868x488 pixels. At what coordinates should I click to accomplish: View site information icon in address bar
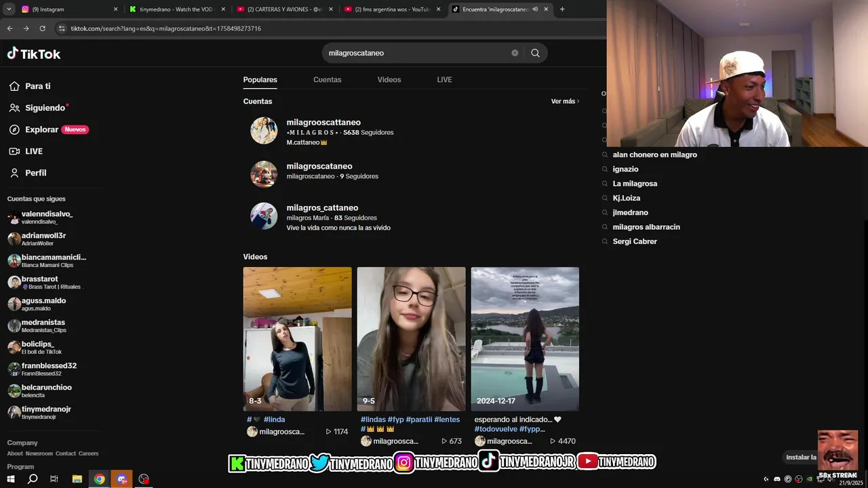(62, 28)
